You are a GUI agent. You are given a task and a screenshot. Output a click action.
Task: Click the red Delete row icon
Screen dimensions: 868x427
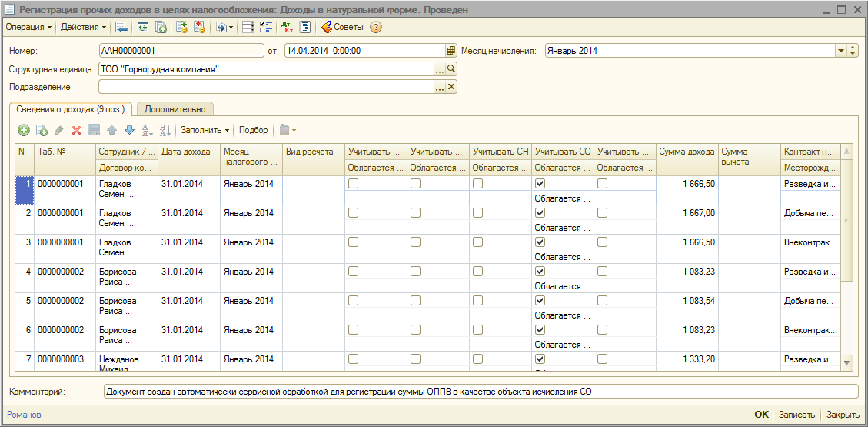pyautogui.click(x=76, y=130)
